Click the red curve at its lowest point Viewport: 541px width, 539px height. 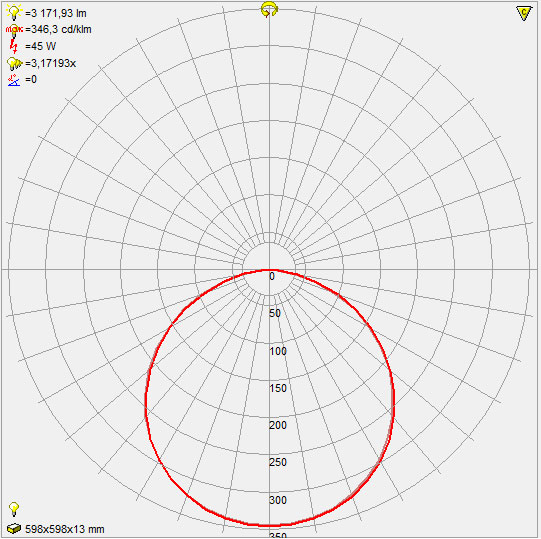tap(270, 525)
